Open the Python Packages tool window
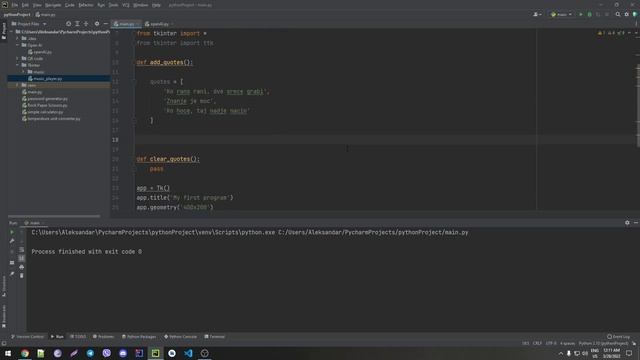Screen dimensions: 640x360 pos(139,337)
